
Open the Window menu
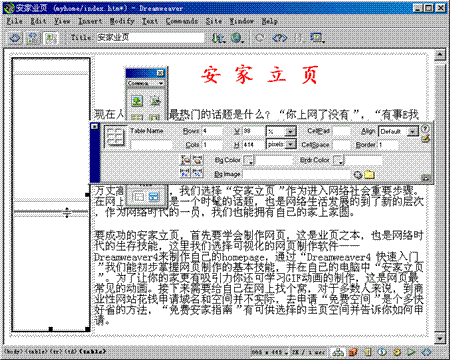pos(241,21)
